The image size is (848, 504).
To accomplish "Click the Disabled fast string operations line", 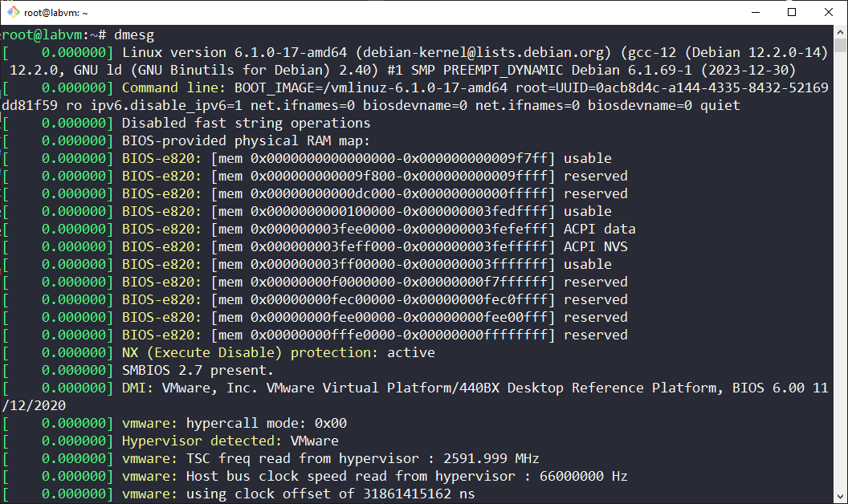I will click(x=245, y=123).
